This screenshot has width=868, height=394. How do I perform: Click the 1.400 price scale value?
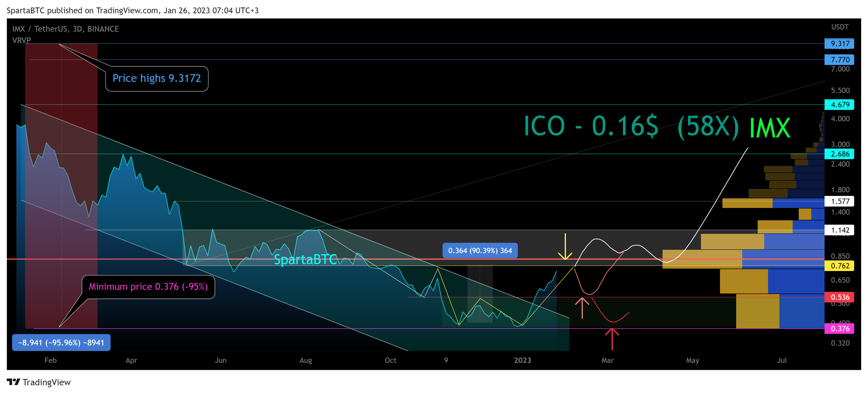pyautogui.click(x=840, y=212)
